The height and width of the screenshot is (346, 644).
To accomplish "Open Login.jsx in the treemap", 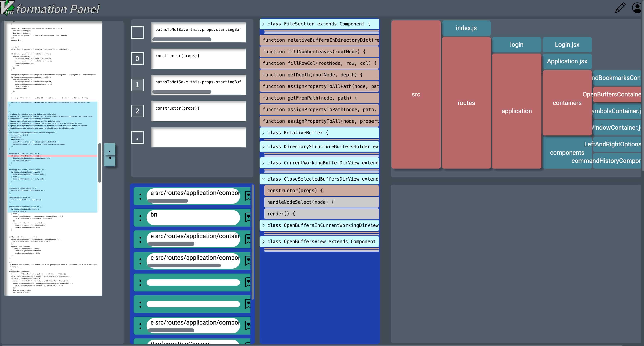I will tap(567, 45).
